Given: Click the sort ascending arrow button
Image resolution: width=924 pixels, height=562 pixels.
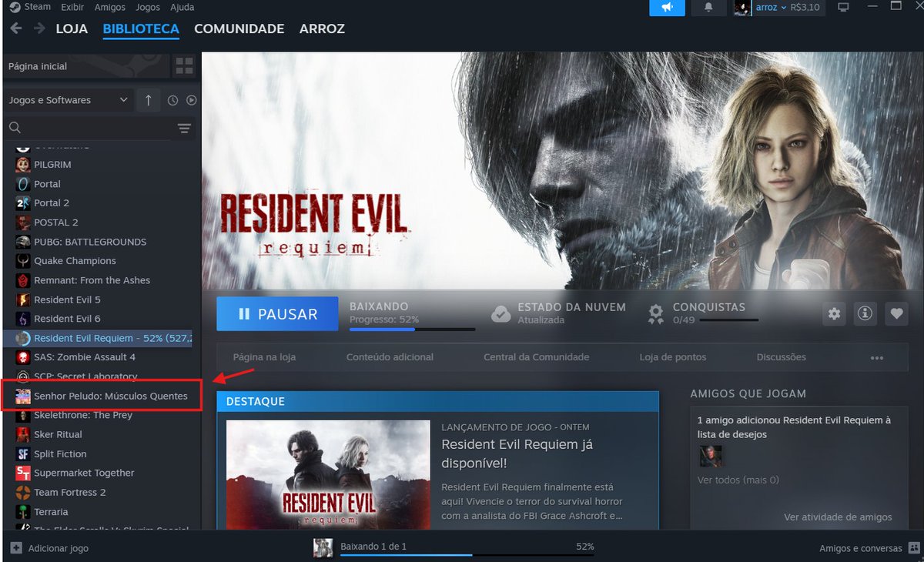Looking at the screenshot, I should coord(149,100).
